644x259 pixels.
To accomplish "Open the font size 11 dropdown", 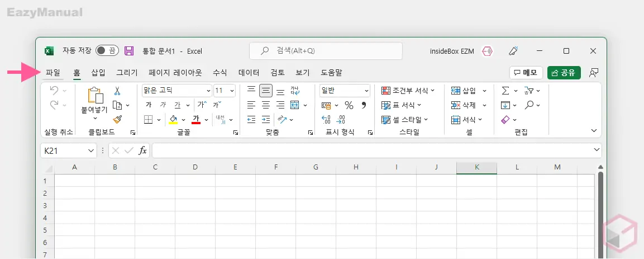I will pos(232,91).
